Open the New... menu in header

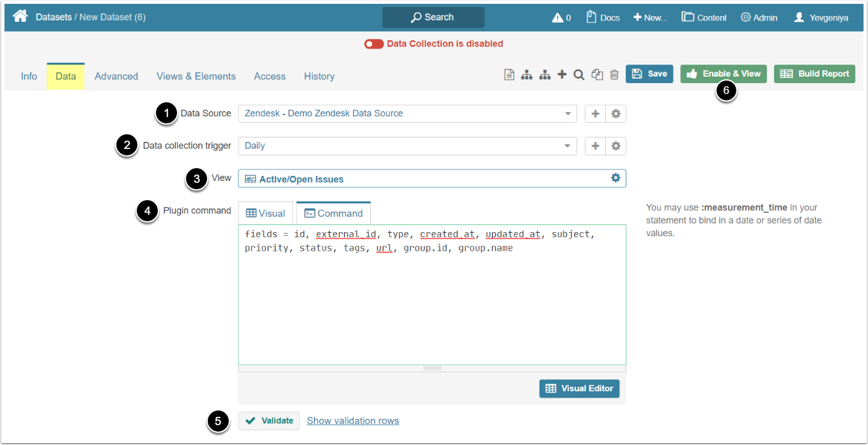650,18
